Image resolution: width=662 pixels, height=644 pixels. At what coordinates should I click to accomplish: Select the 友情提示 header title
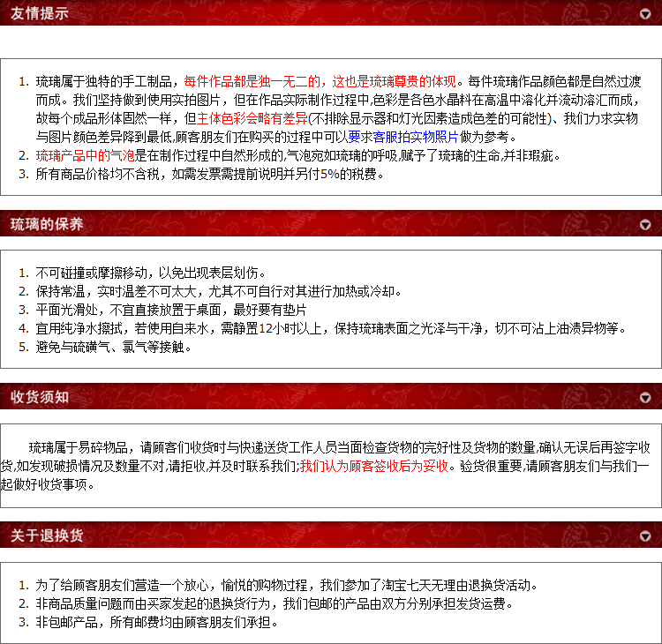click(39, 13)
